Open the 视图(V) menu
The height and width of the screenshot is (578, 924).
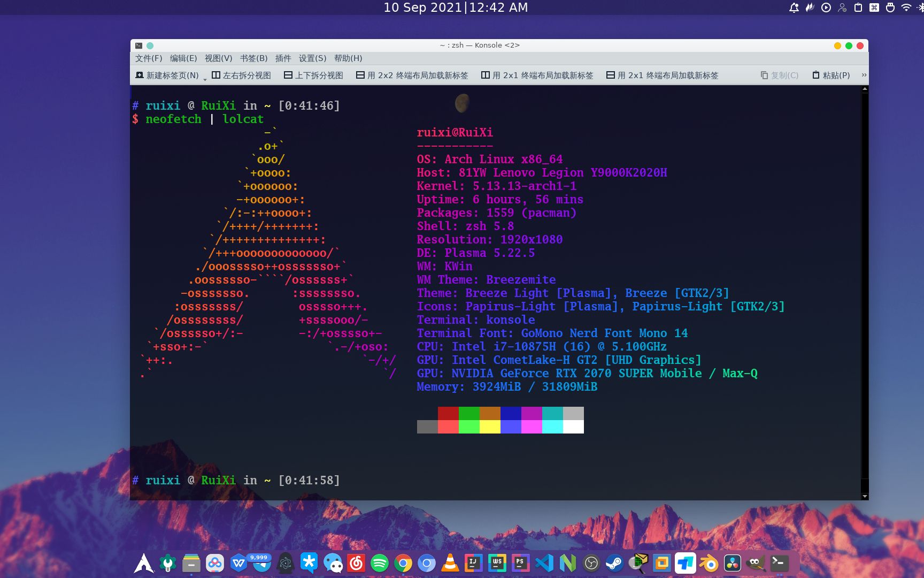pos(218,58)
